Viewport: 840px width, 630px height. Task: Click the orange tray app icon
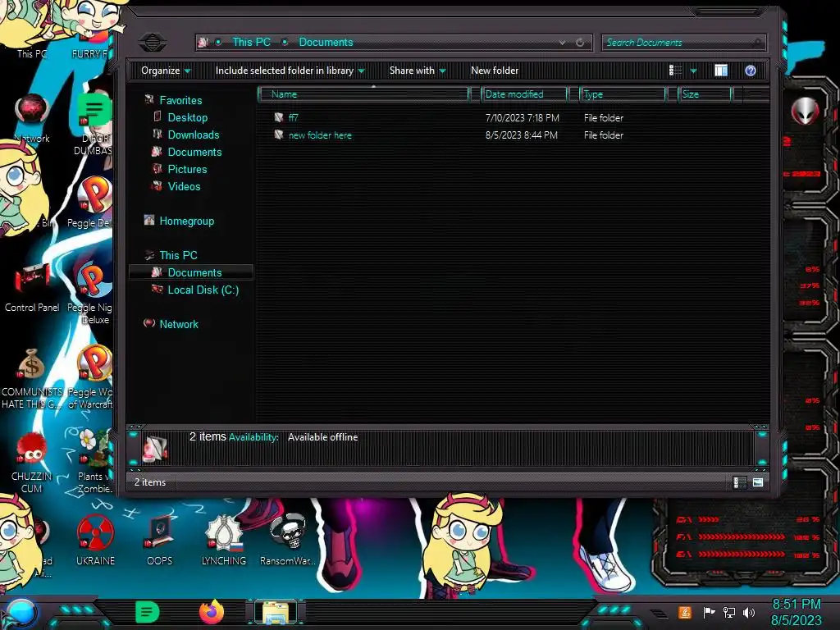685,612
